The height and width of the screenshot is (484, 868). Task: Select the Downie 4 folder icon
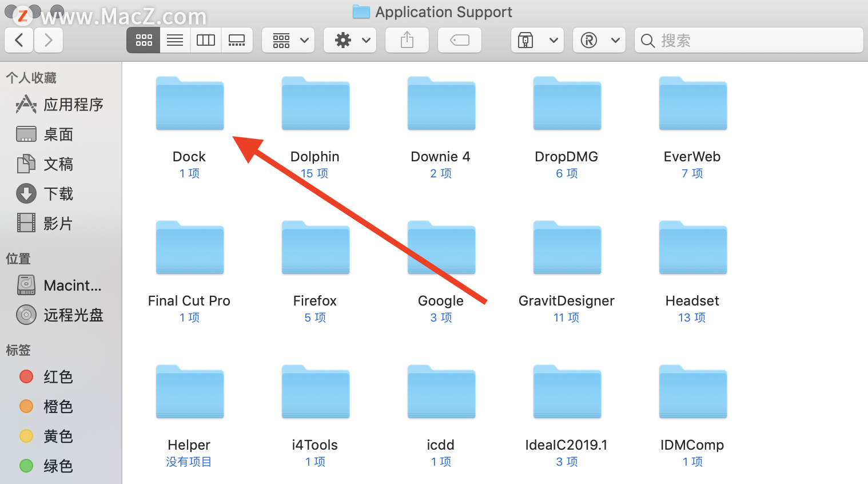[x=441, y=104]
